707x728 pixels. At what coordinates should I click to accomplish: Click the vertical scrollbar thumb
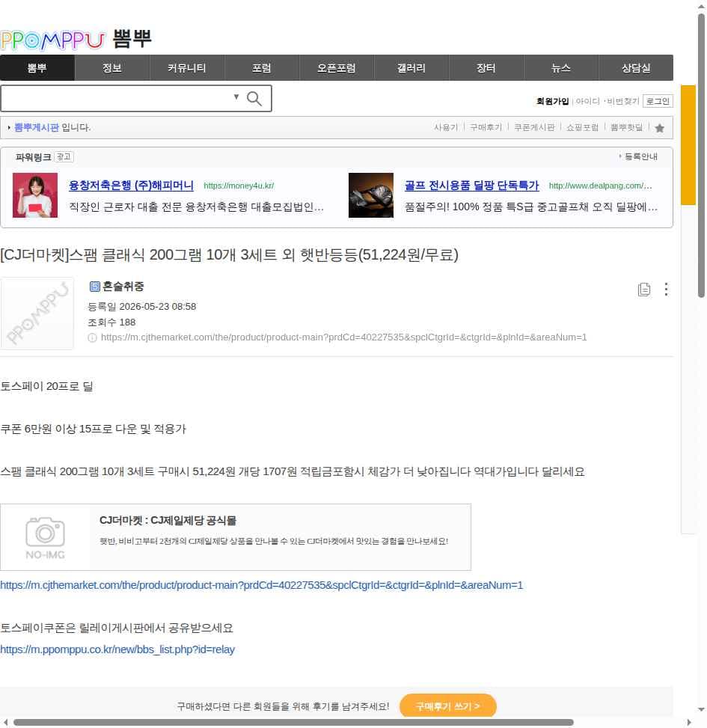point(702,156)
